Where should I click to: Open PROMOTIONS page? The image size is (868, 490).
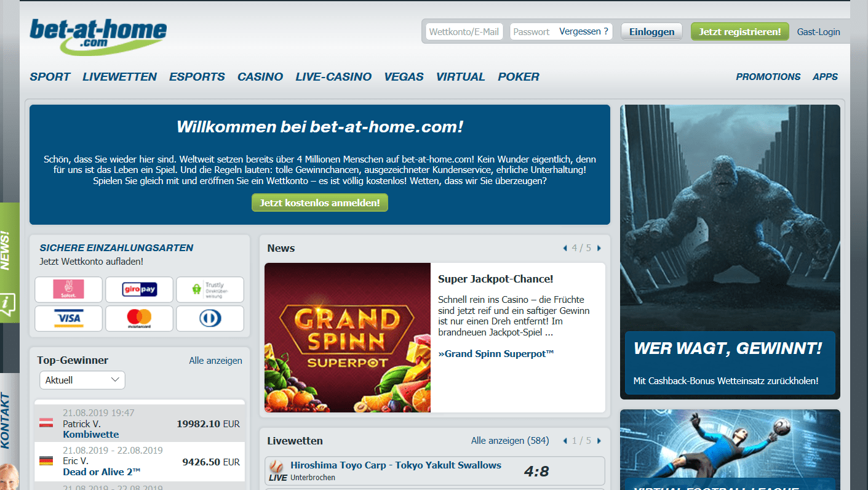coord(768,77)
